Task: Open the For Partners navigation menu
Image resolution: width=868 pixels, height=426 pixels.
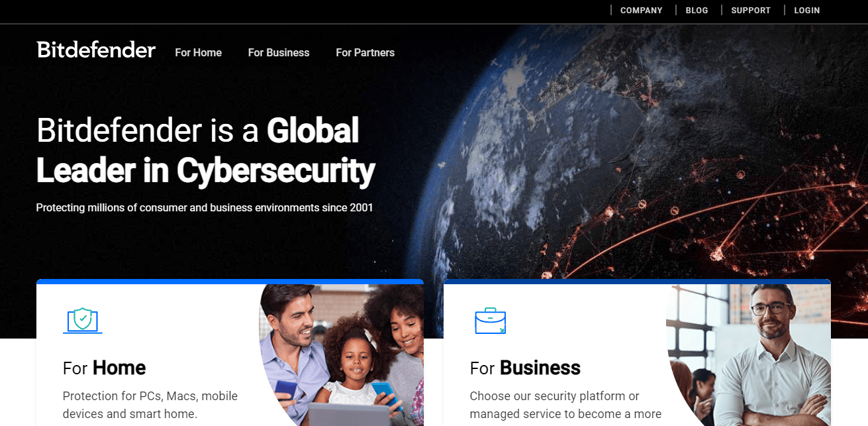Action: point(365,52)
